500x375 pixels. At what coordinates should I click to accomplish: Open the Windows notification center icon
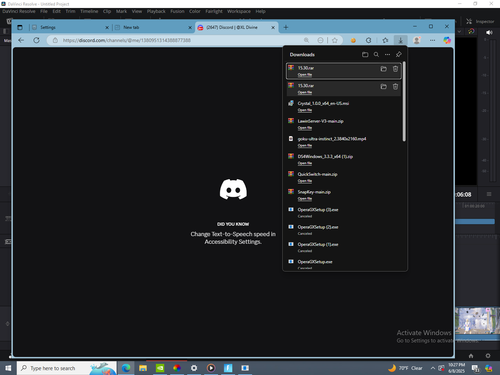coord(475,368)
